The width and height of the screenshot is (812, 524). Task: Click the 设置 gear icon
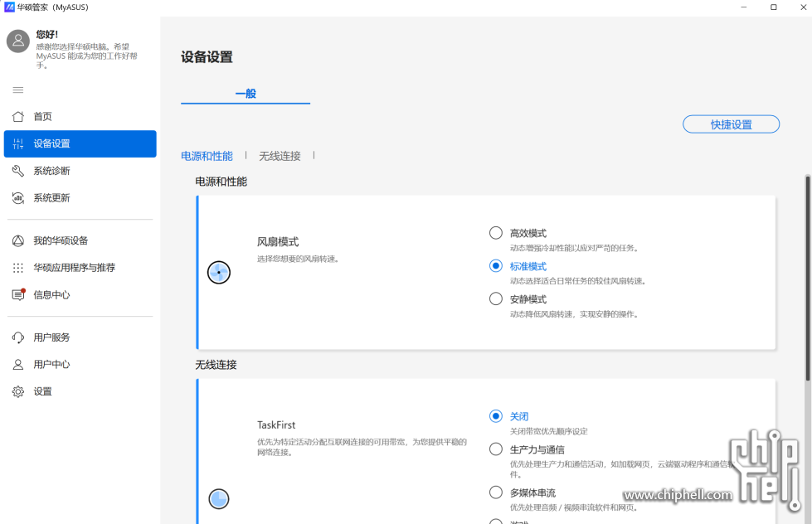18,391
